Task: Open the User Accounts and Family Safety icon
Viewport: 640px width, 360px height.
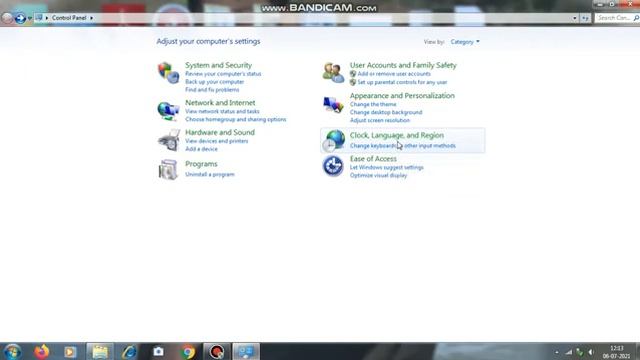Action: tap(333, 73)
